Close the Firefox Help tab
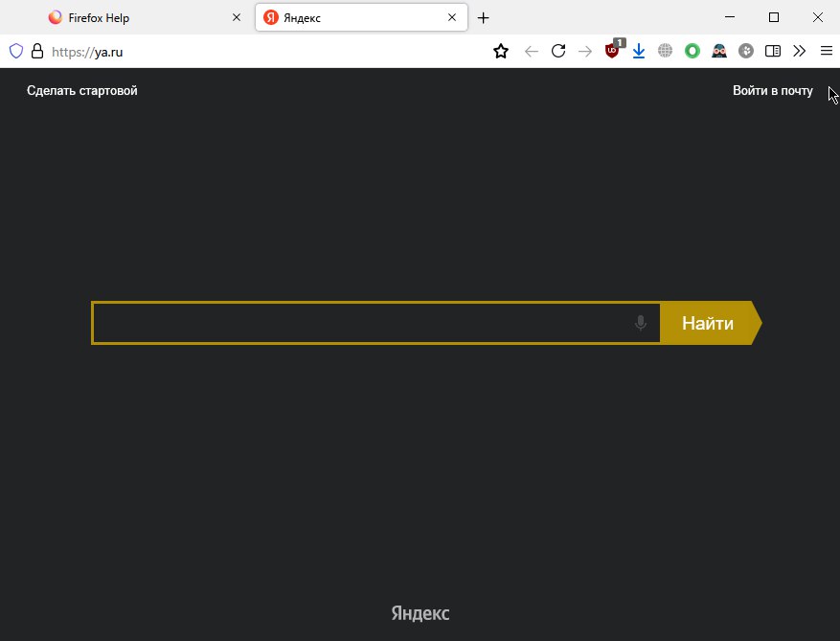840x641 pixels. click(x=237, y=17)
